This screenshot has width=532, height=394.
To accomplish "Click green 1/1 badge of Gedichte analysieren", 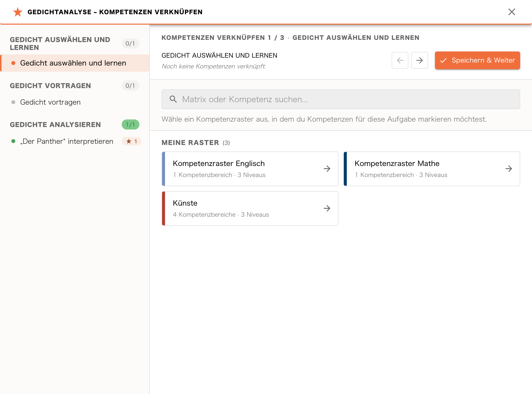I will [130, 125].
